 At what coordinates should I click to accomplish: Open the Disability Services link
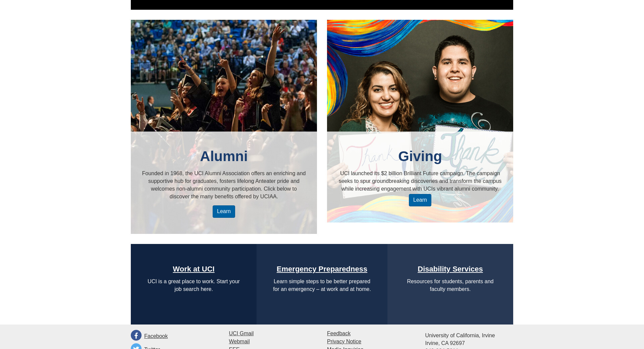[450, 269]
